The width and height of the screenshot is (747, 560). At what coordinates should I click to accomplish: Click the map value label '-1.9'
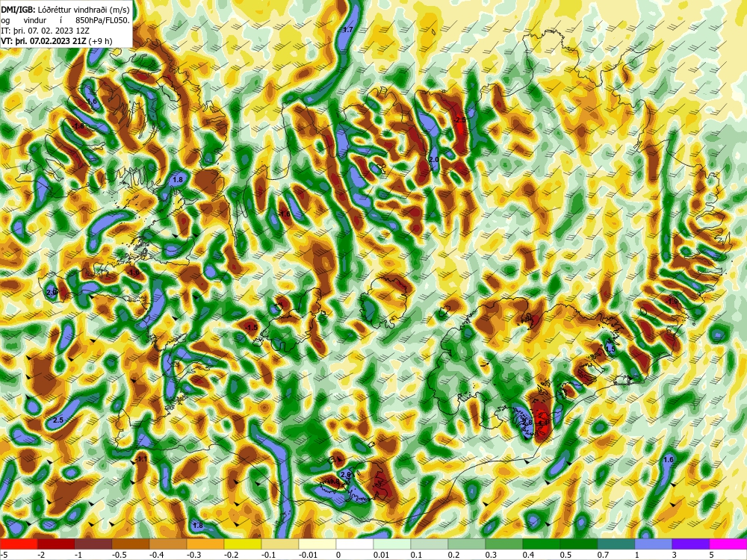[x=672, y=302]
